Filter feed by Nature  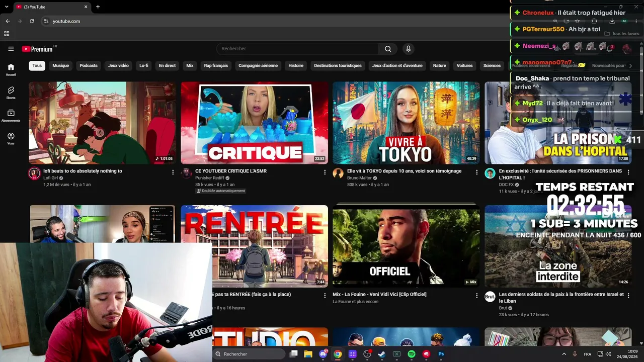click(440, 65)
